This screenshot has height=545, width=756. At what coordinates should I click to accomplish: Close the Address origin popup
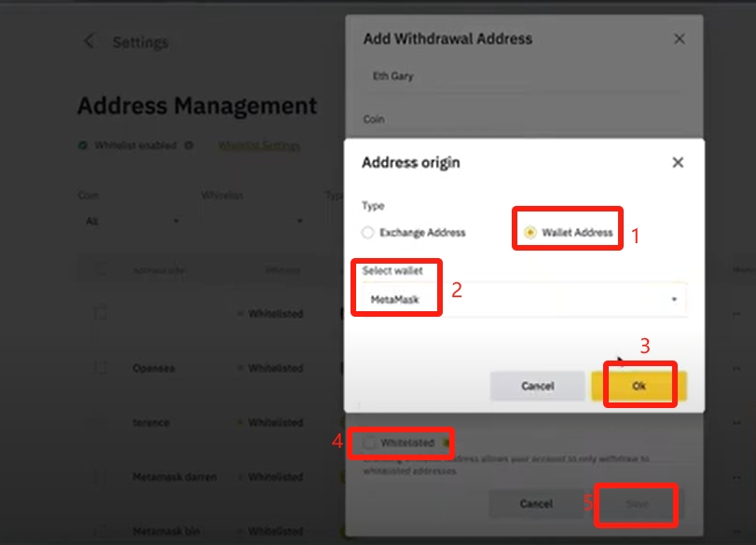click(678, 162)
